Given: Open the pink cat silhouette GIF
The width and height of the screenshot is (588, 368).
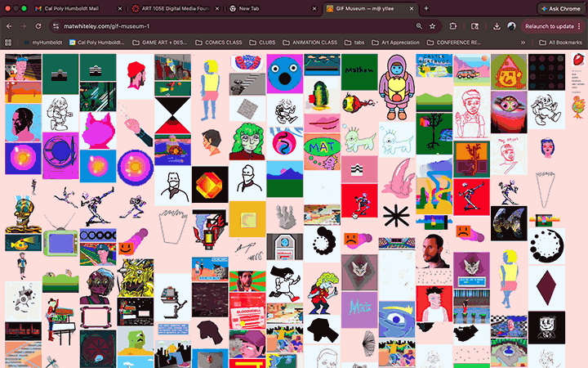Looking at the screenshot, I should [x=98, y=130].
